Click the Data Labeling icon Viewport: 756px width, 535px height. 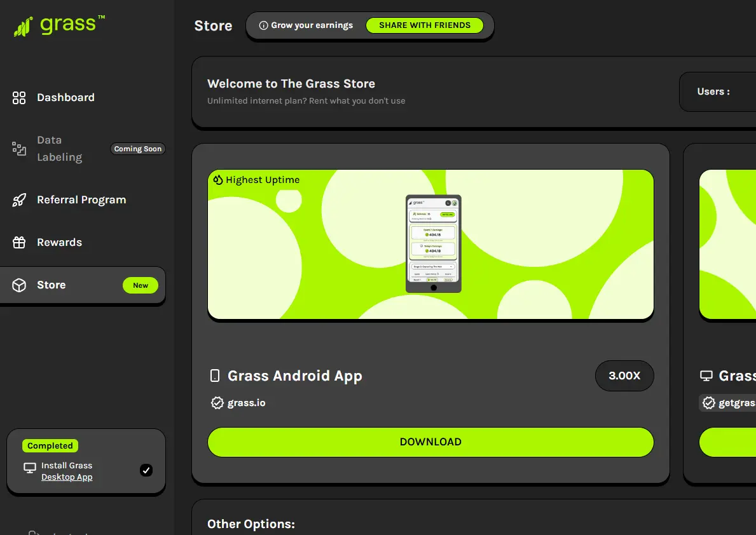(x=19, y=149)
